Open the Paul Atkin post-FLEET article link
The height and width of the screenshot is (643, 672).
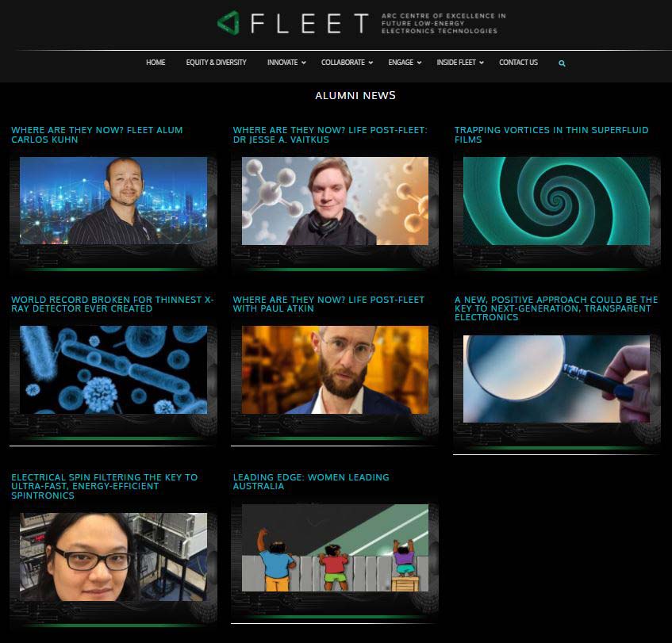[328, 304]
